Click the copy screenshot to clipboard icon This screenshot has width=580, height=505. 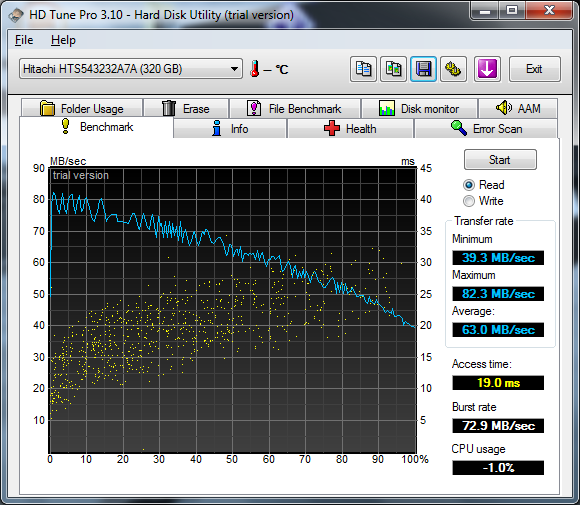(394, 69)
